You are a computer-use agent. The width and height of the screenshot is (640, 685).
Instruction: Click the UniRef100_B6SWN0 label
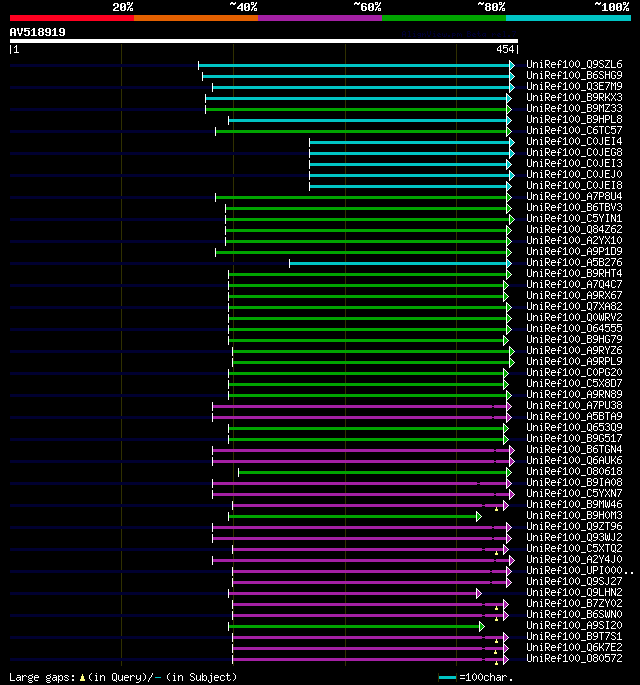[x=574, y=615]
